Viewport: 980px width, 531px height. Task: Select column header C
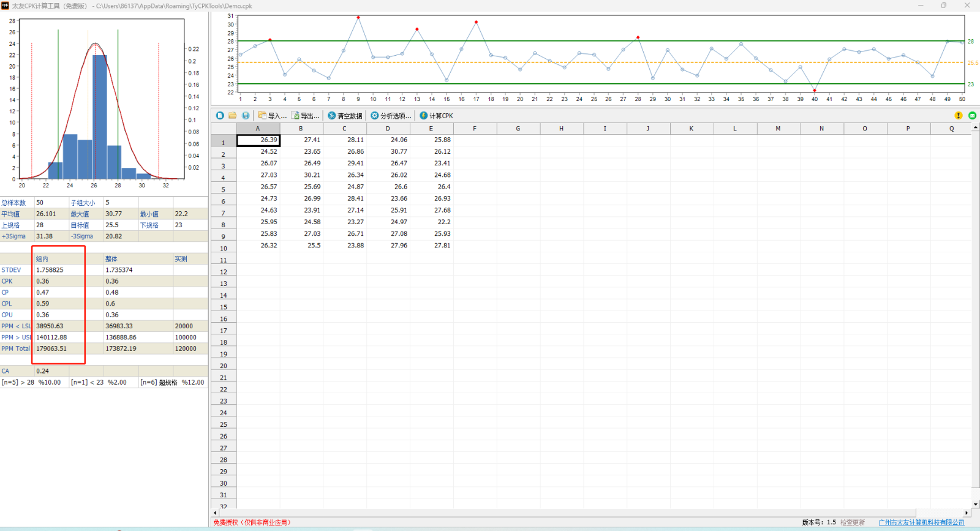pyautogui.click(x=344, y=129)
